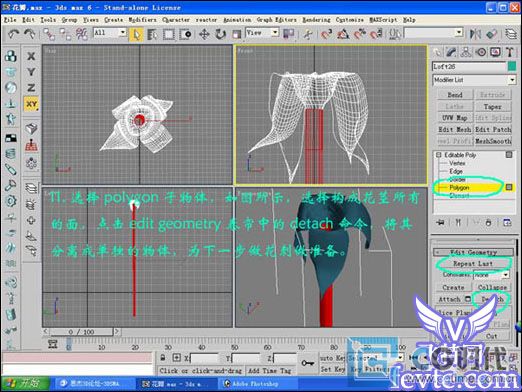Click the Pin Stack icon
The image size is (522, 392).
tap(440, 223)
